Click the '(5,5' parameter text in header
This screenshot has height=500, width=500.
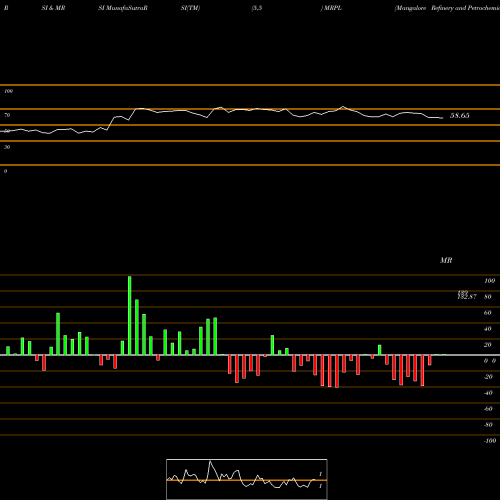point(257,8)
